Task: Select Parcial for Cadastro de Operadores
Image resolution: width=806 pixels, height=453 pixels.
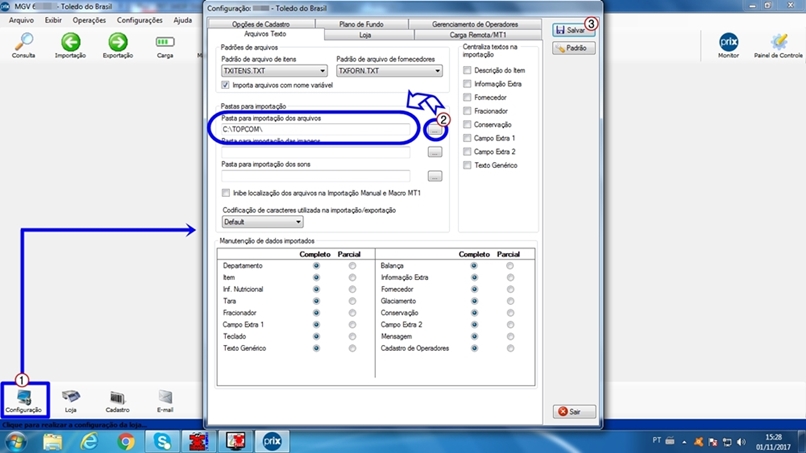Action: coord(510,349)
